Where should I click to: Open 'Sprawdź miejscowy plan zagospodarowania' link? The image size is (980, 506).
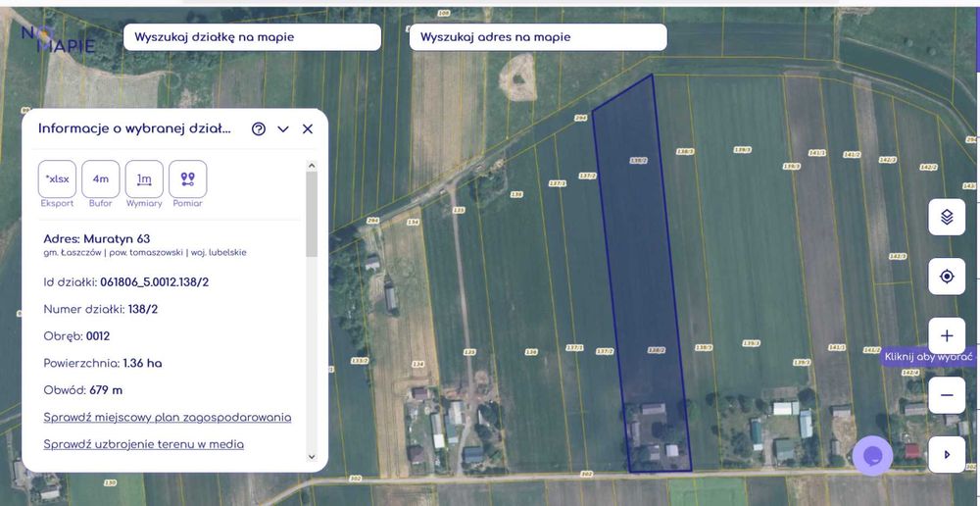168,417
